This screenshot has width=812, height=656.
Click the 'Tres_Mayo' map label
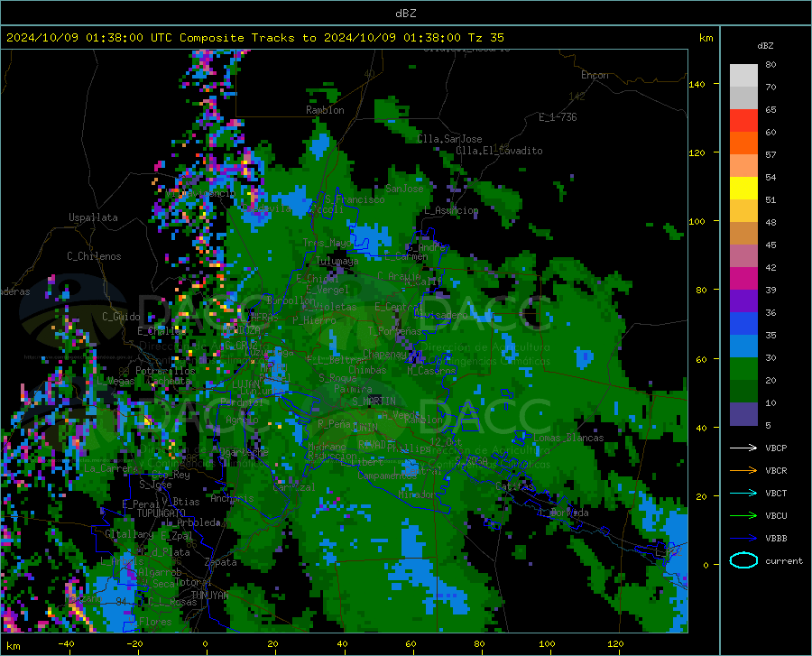328,243
